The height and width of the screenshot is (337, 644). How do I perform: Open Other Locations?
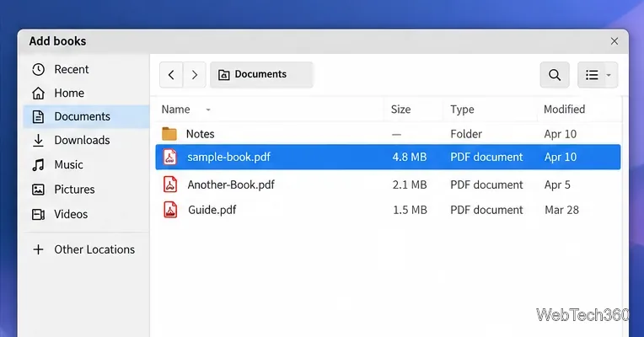pyautogui.click(x=87, y=249)
